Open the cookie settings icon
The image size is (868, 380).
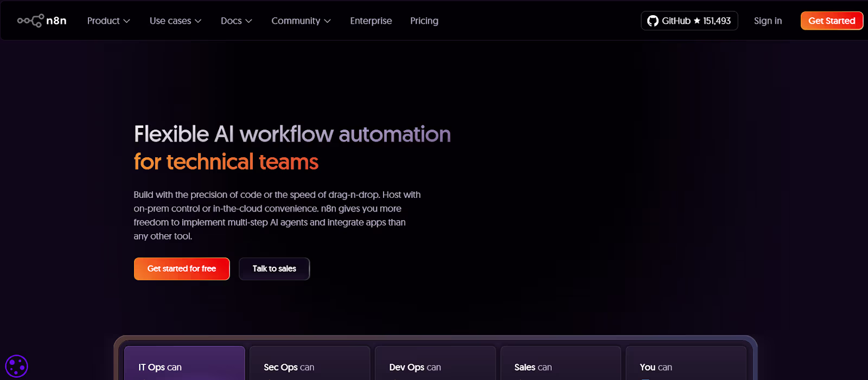coord(16,366)
